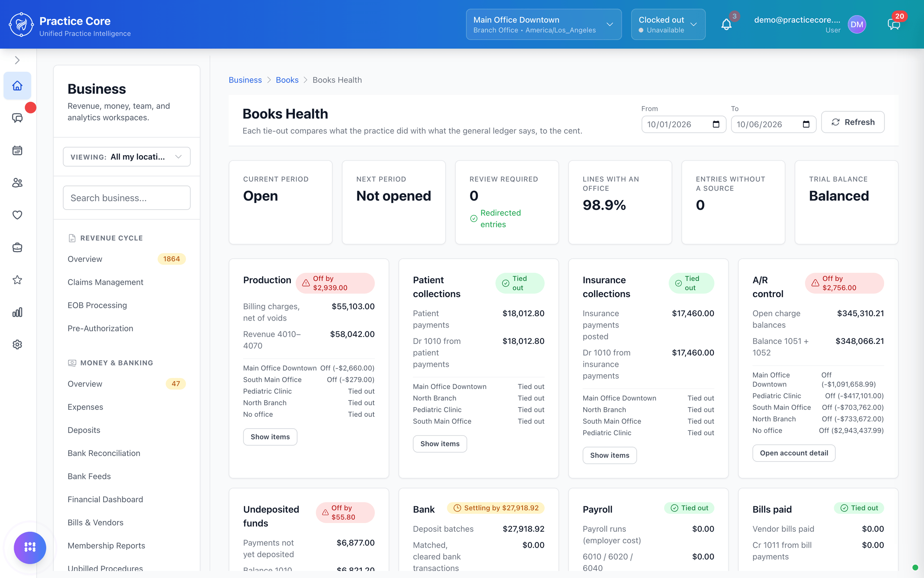Screen dimensions: 924x578
Task: Click Books breadcrumb link
Action: (287, 80)
